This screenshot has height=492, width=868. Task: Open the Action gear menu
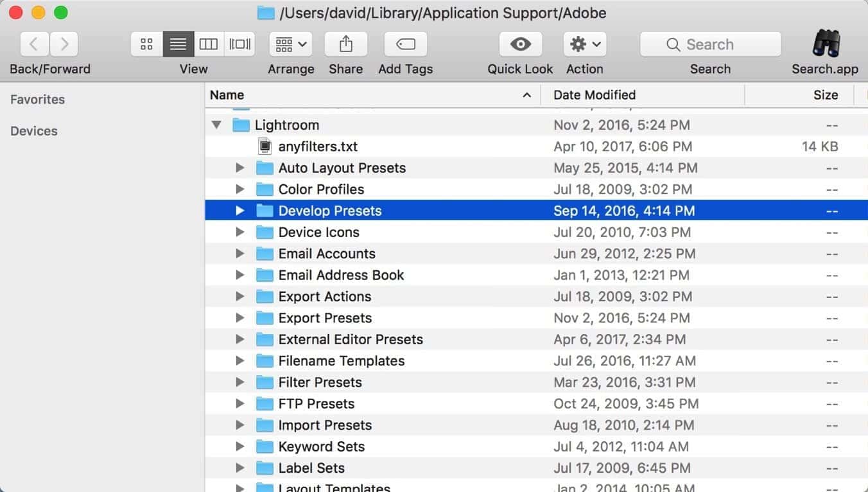coord(585,44)
